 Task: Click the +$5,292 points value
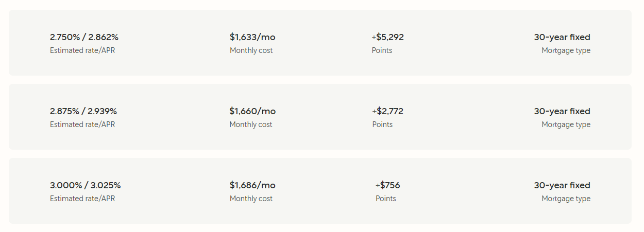click(x=387, y=37)
